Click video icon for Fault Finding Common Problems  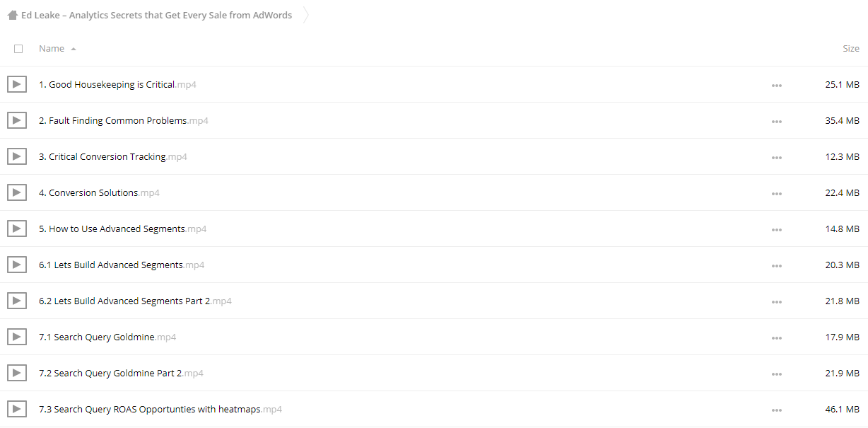pyautogui.click(x=17, y=120)
